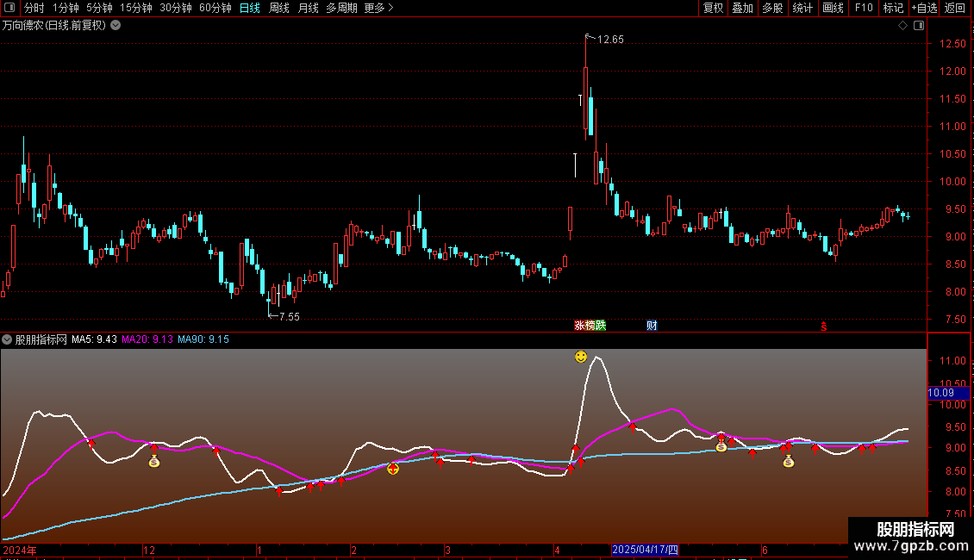Viewport: 974px width, 560px height.
Task: Click the 12.50 price axis label
Action: click(952, 43)
